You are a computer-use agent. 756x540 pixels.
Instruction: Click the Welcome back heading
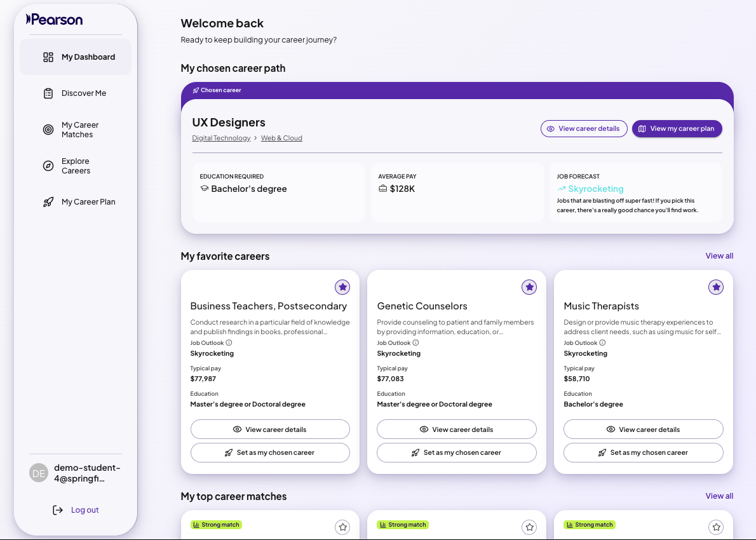click(x=222, y=23)
